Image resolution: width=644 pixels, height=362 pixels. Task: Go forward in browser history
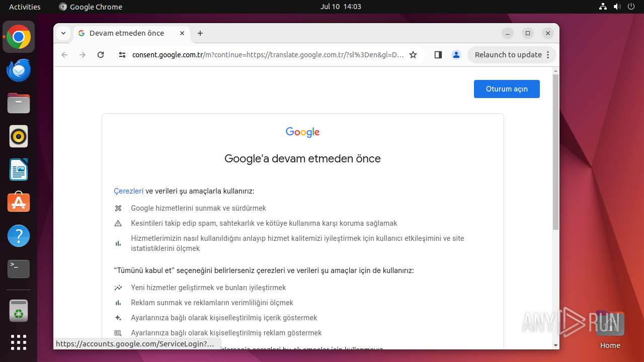click(83, 55)
